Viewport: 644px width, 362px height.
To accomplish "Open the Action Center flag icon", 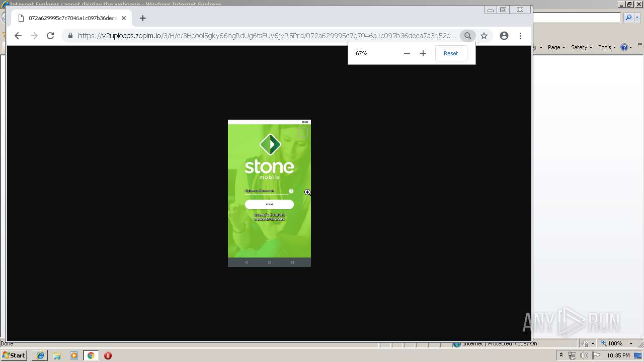I will pos(596,355).
